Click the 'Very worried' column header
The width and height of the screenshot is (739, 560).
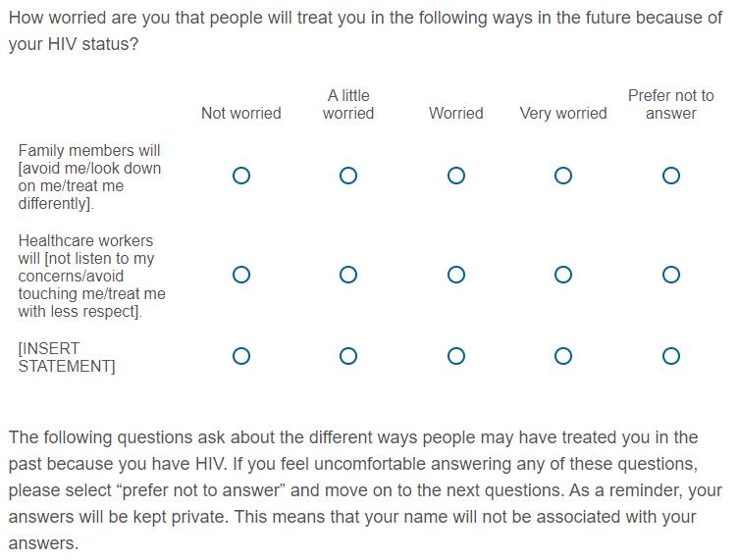[x=563, y=114]
